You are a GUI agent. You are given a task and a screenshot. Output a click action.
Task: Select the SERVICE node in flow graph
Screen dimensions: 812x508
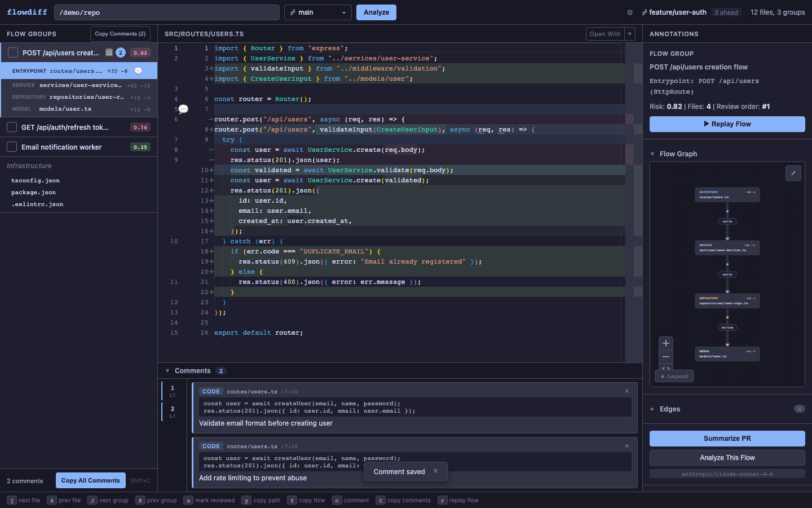pyautogui.click(x=727, y=248)
